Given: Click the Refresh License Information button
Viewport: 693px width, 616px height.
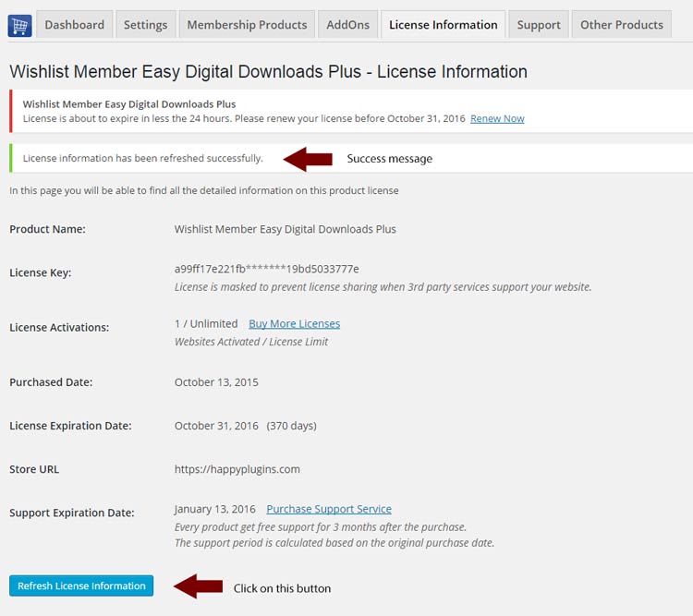Looking at the screenshot, I should [81, 586].
